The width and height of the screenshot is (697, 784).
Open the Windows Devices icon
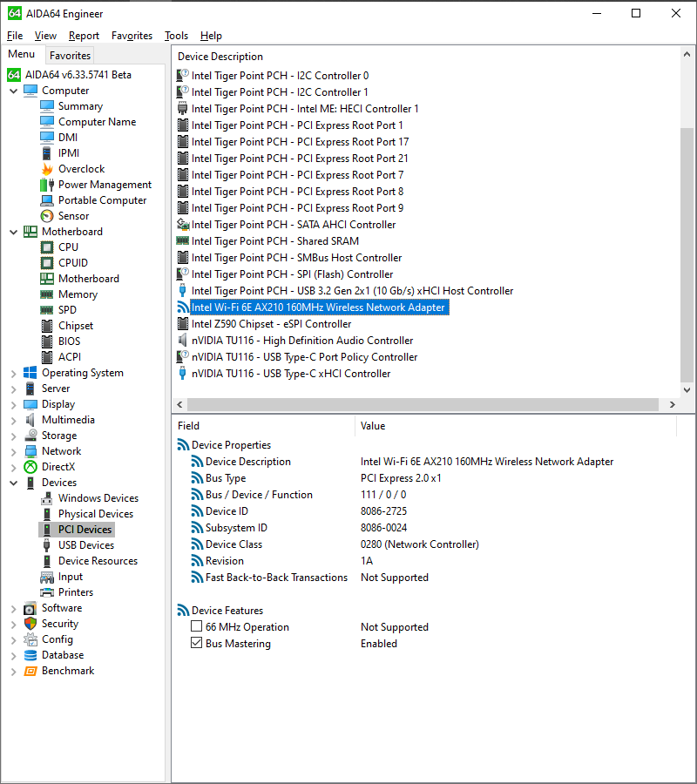coord(47,498)
